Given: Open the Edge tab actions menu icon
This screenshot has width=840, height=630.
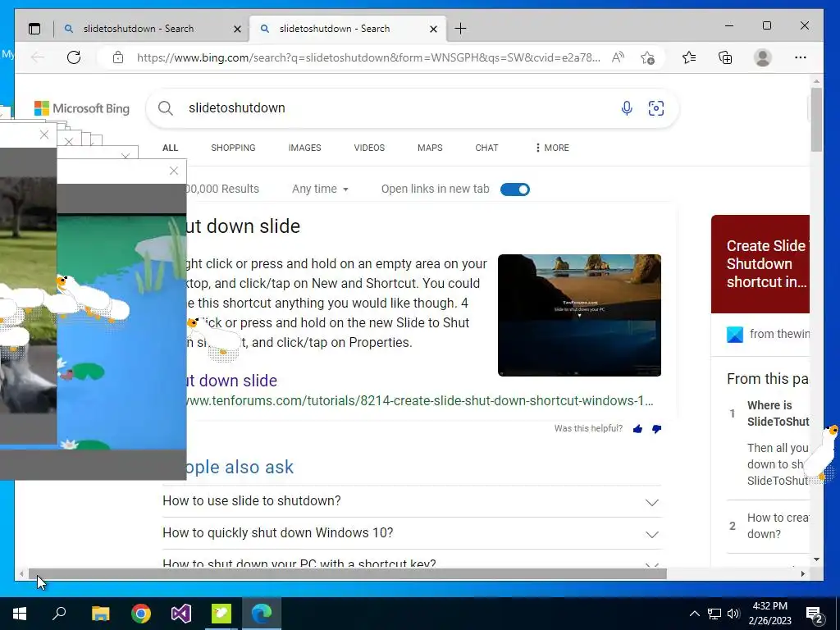Looking at the screenshot, I should click(34, 29).
